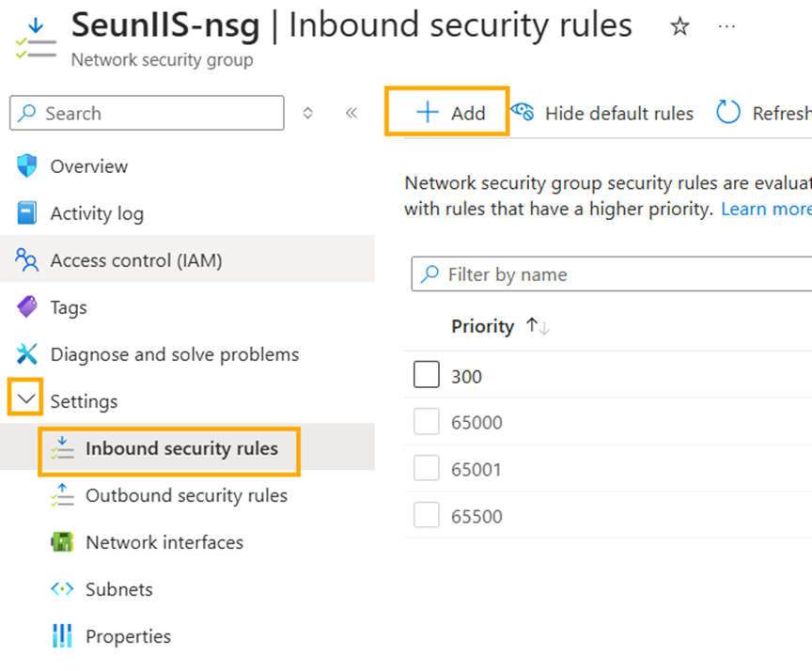Click the Access control (IAM) people icon
The width and height of the screenshot is (812, 671).
point(27,260)
